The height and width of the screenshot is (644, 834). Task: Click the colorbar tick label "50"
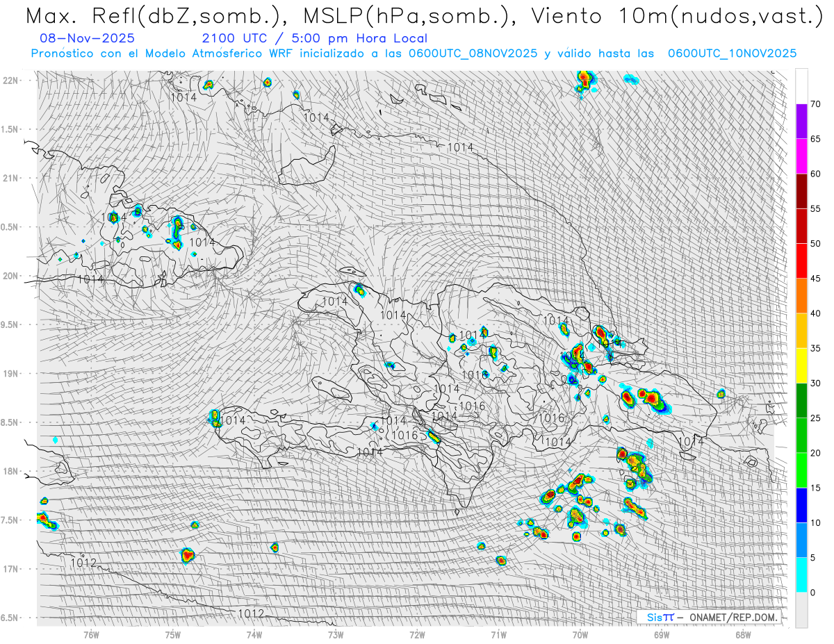click(815, 244)
